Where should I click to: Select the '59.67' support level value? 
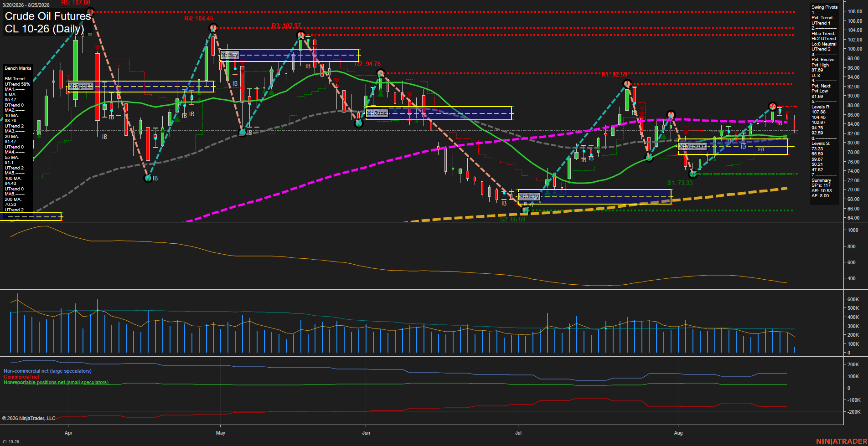(x=817, y=159)
